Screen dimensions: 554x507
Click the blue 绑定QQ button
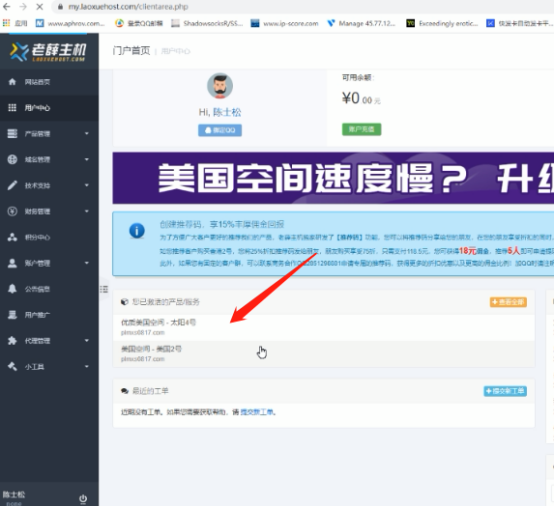[x=220, y=130]
